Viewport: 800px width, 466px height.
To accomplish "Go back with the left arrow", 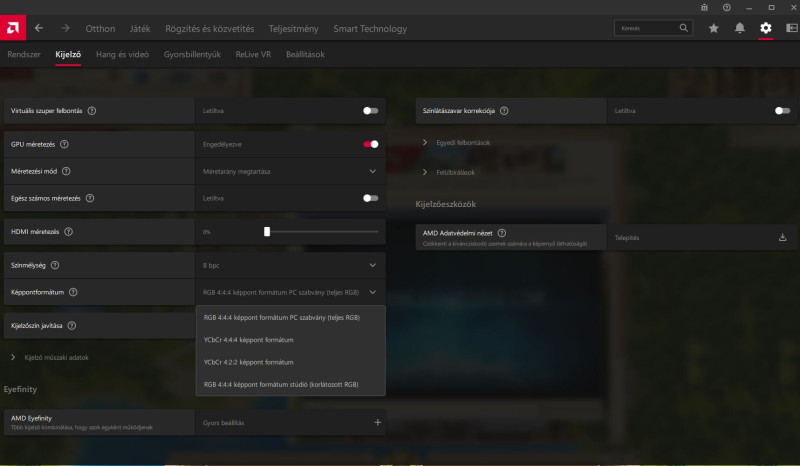I will pos(39,28).
